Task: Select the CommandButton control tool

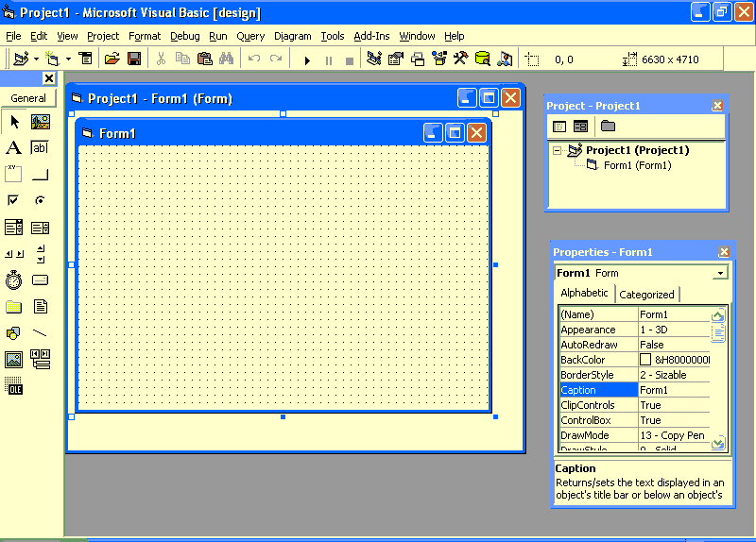Action: pyautogui.click(x=41, y=174)
